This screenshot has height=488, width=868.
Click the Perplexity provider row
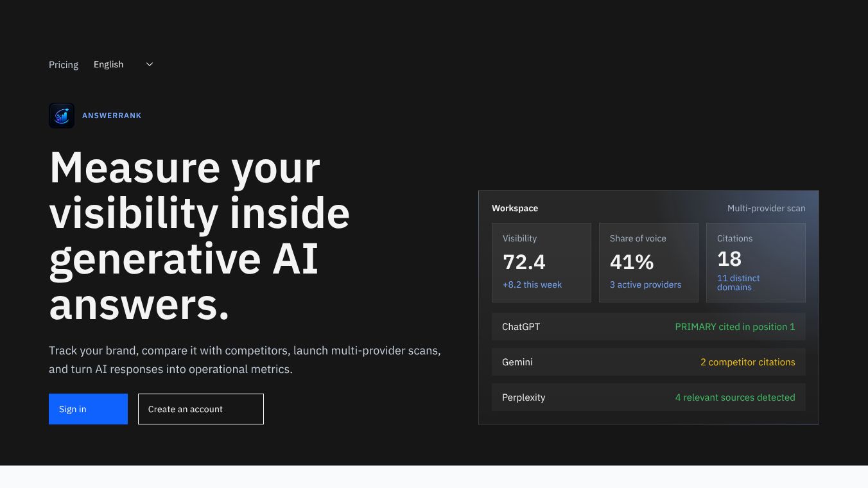[x=648, y=397]
